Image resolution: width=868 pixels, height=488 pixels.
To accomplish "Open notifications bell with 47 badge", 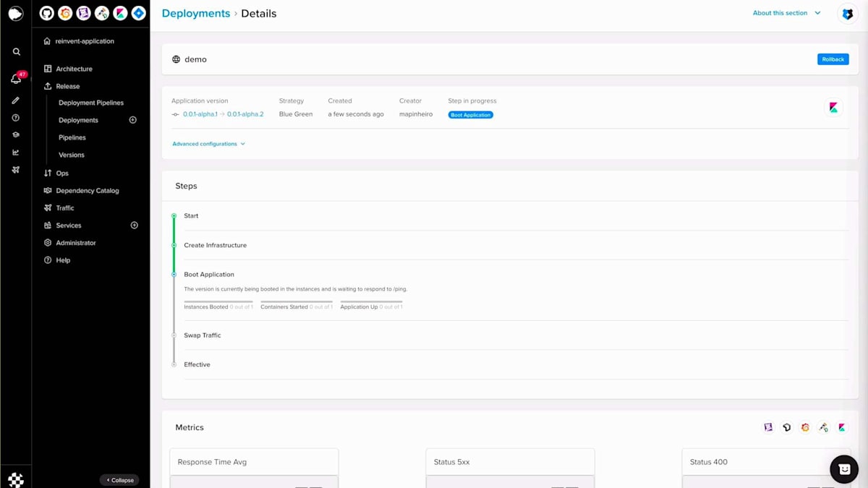I will coord(16,79).
